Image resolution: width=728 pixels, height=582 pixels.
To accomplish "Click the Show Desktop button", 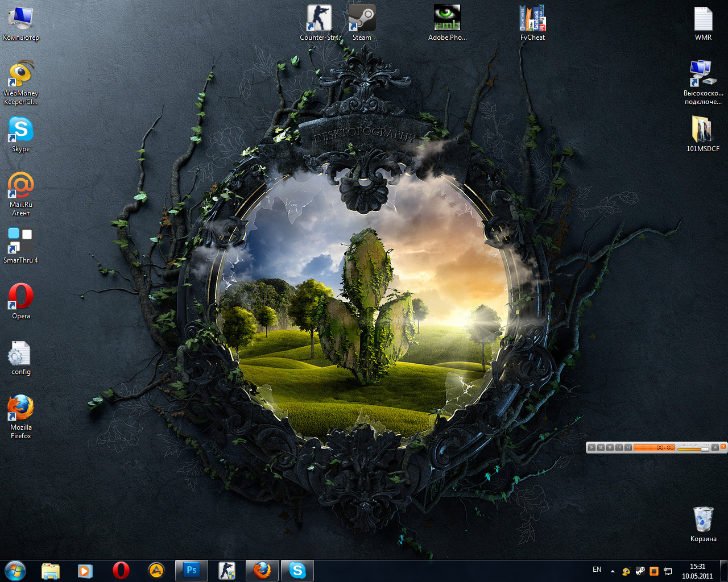I will point(723,571).
